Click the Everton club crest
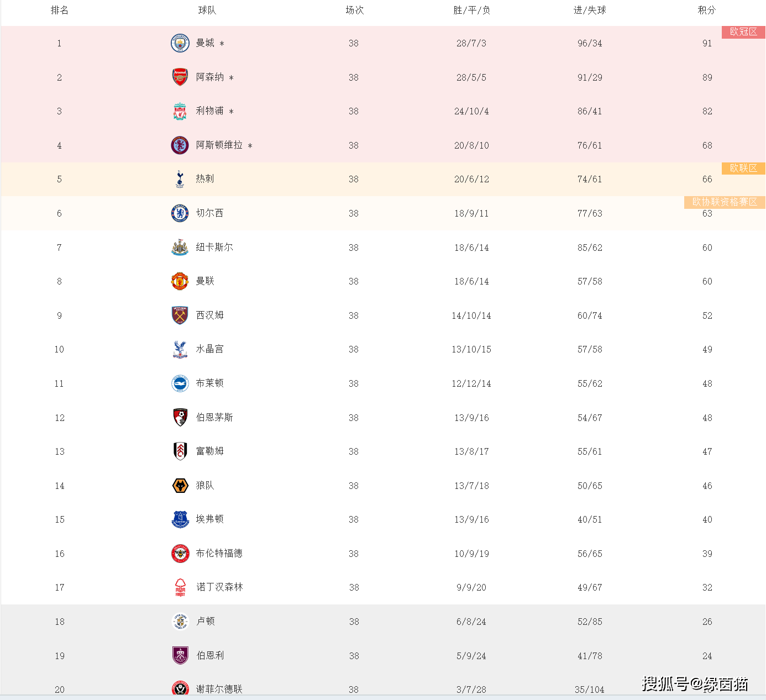Image resolution: width=766 pixels, height=700 pixels. (x=180, y=519)
